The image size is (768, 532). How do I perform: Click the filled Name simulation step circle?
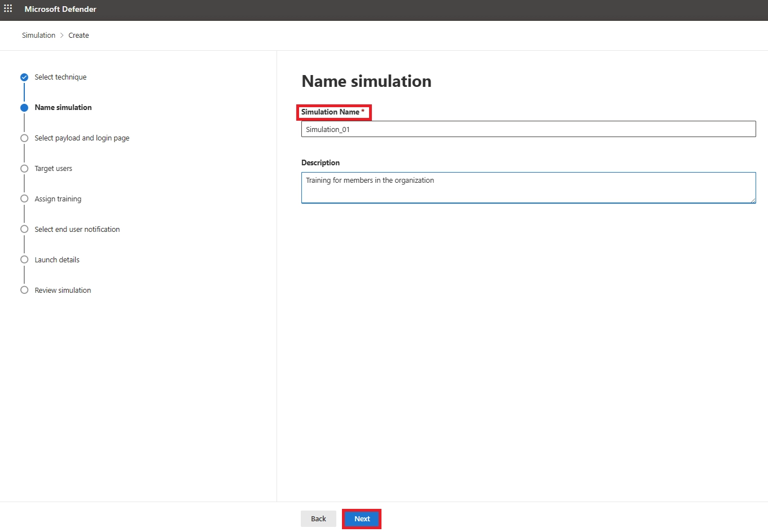[24, 107]
